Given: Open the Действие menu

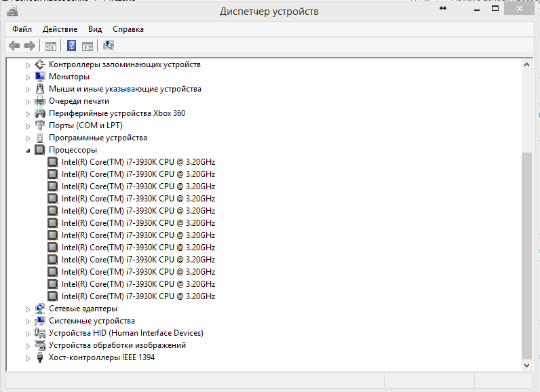Looking at the screenshot, I should (60, 29).
